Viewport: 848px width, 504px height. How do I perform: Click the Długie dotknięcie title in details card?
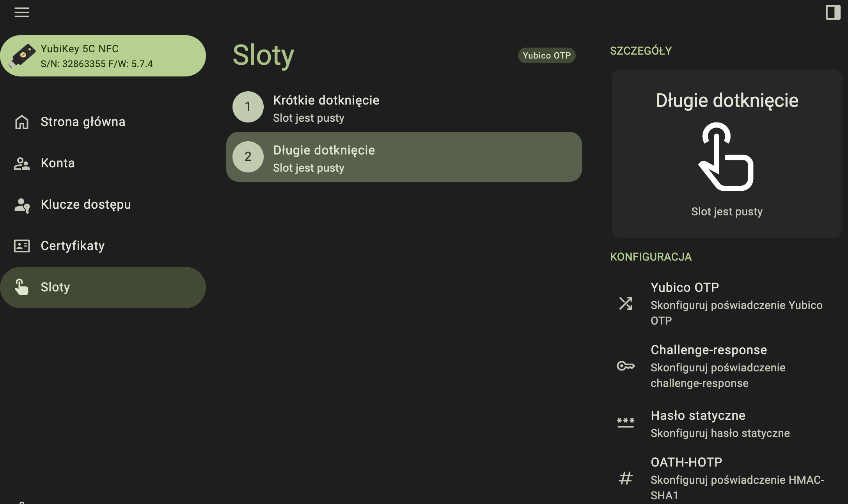pyautogui.click(x=727, y=101)
